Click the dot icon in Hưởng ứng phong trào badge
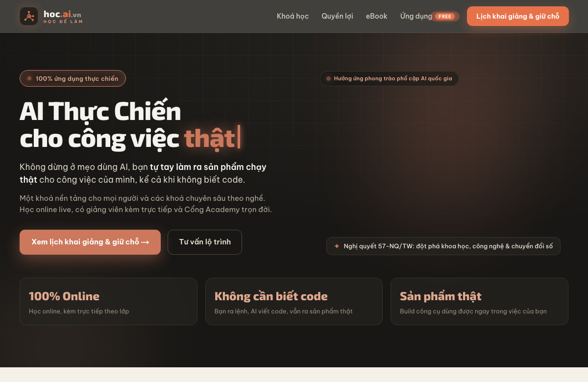The image size is (588, 382). point(328,78)
